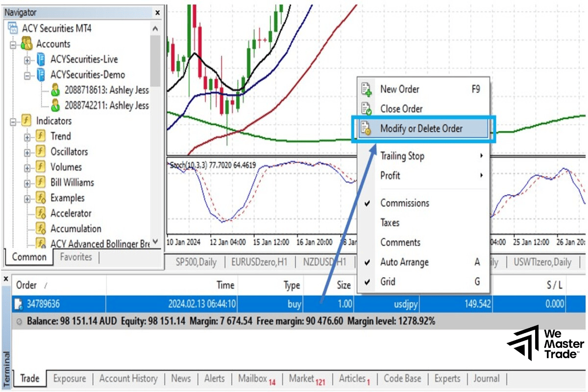This screenshot has width=588, height=392.
Task: Click the Modify or Delete Order icon
Action: [366, 128]
